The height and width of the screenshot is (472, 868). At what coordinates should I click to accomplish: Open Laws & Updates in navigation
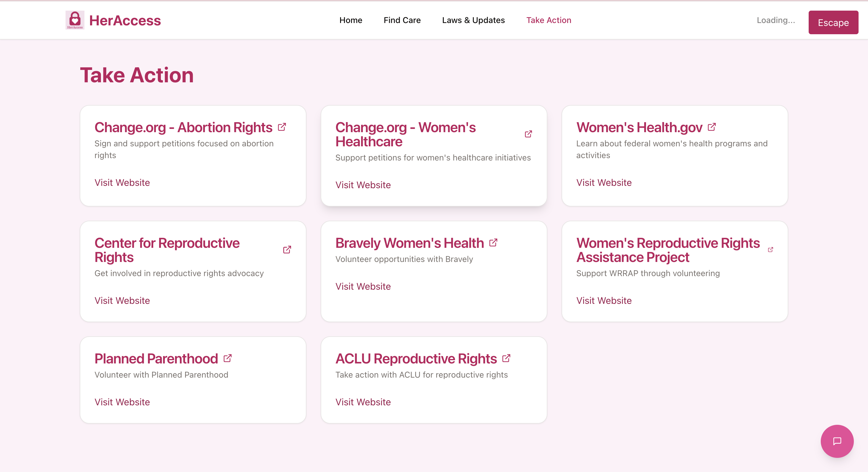tap(473, 20)
